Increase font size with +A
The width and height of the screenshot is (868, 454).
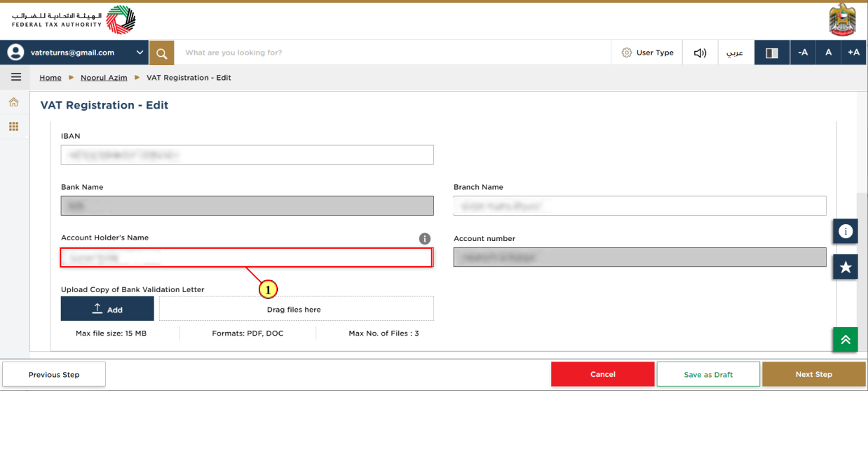tap(853, 53)
